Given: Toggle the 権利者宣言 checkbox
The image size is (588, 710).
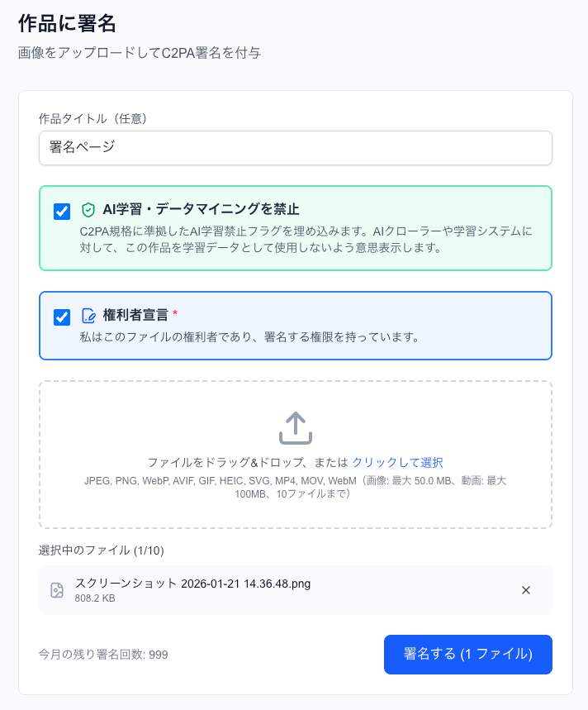Looking at the screenshot, I should tap(62, 317).
